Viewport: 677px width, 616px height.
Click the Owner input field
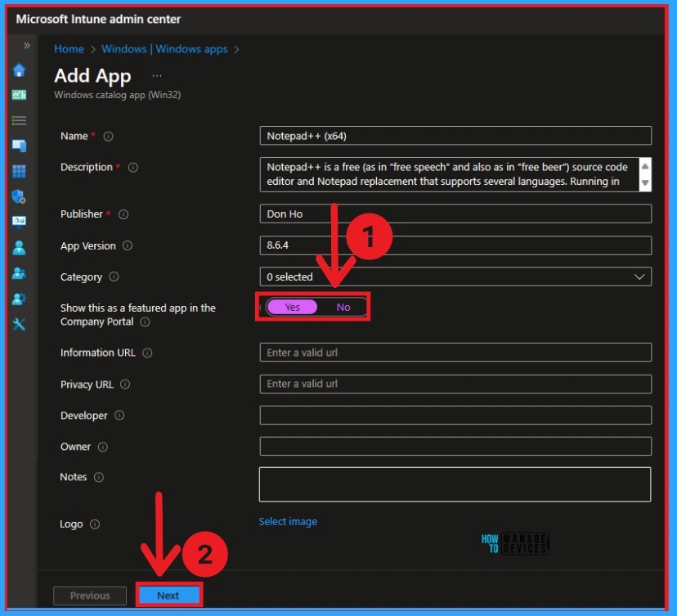[455, 446]
